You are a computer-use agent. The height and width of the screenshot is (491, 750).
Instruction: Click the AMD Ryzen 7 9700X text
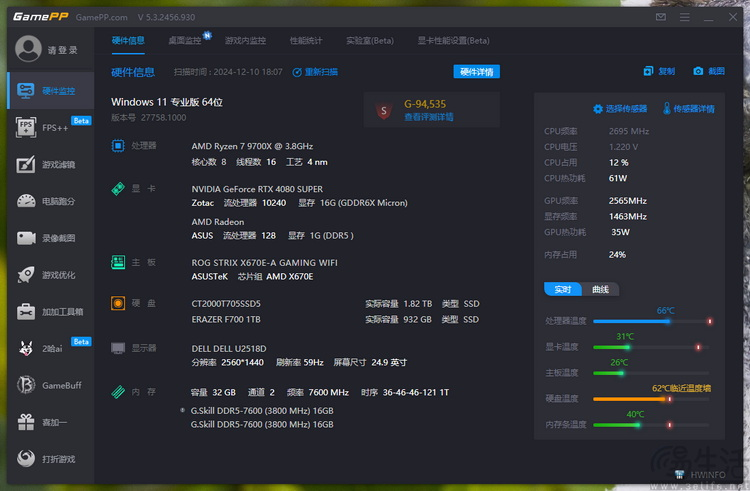click(x=252, y=146)
